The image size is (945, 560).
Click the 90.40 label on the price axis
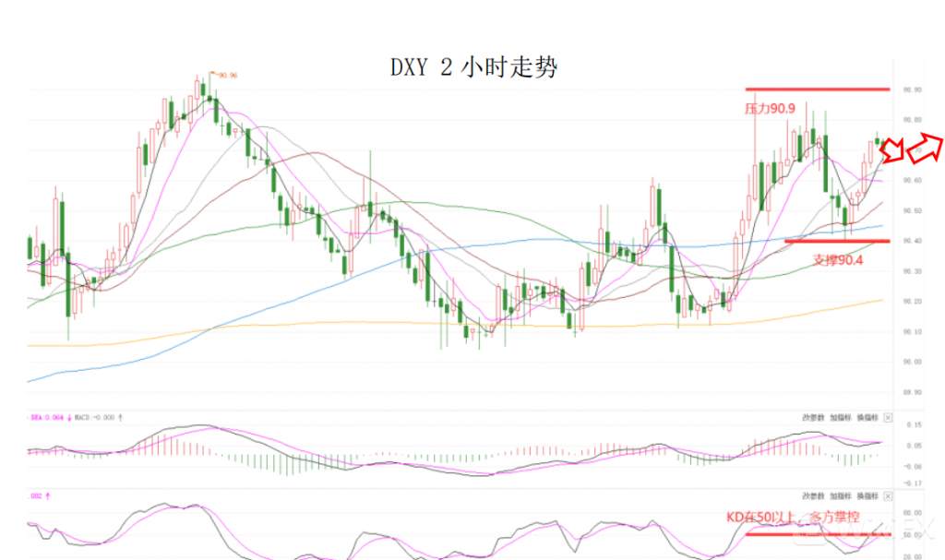click(912, 241)
